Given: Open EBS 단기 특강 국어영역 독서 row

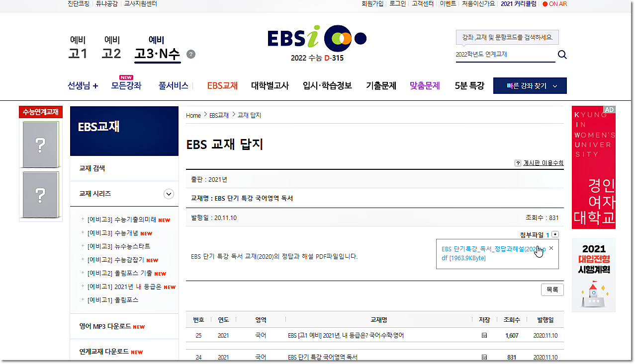Looking at the screenshot, I should tap(322, 357).
